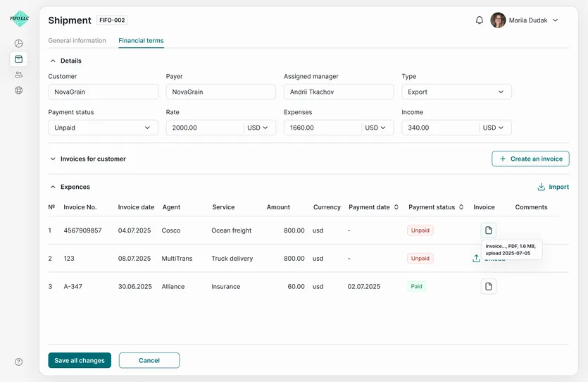The width and height of the screenshot is (588, 382).
Task: Click Truck delivery service cell
Action: (x=232, y=259)
